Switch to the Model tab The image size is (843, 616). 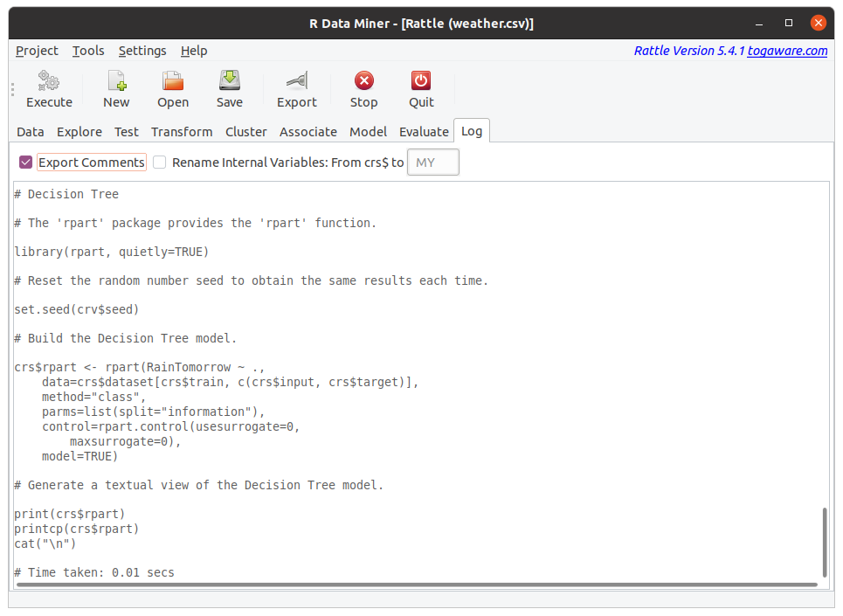(x=369, y=132)
